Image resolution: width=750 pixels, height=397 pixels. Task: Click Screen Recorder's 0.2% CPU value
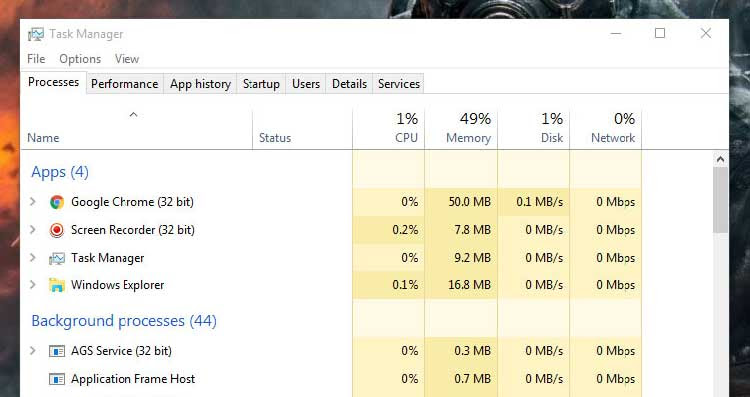tap(405, 230)
